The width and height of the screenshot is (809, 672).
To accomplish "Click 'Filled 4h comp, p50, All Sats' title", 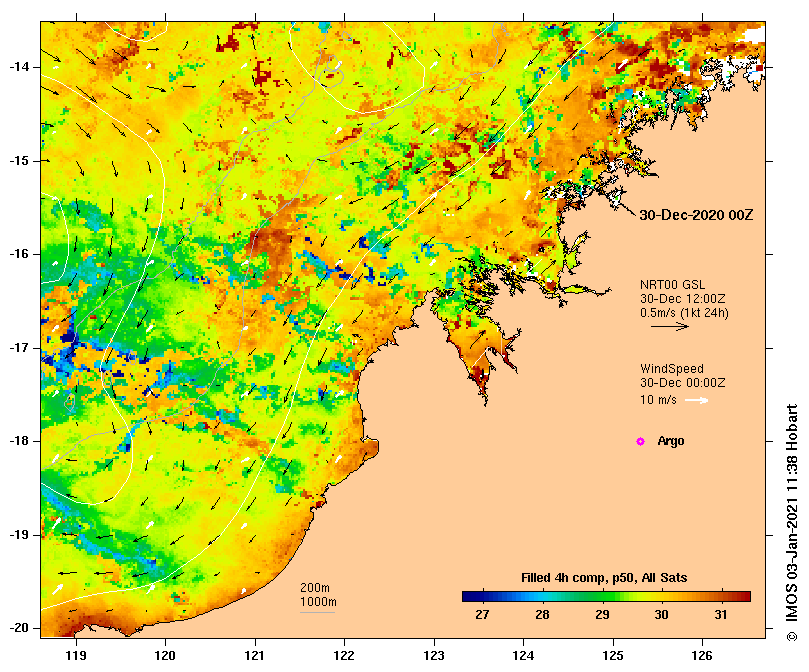I will tap(604, 578).
